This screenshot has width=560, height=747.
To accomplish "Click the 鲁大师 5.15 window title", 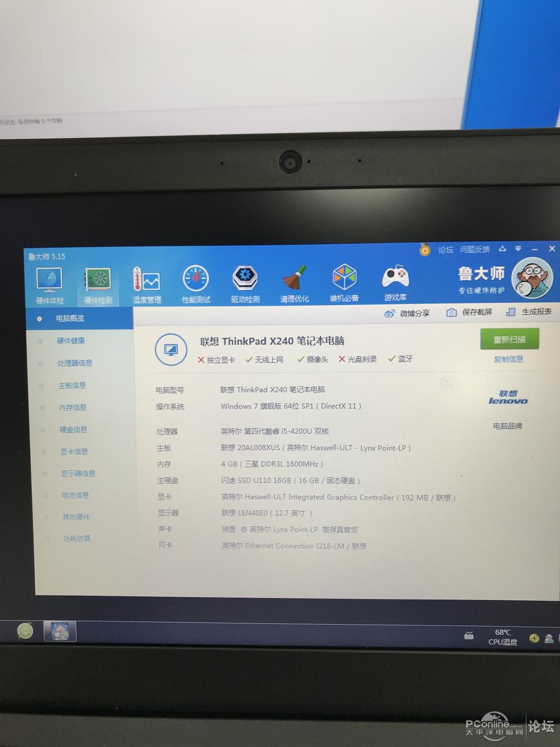I will pos(47,257).
